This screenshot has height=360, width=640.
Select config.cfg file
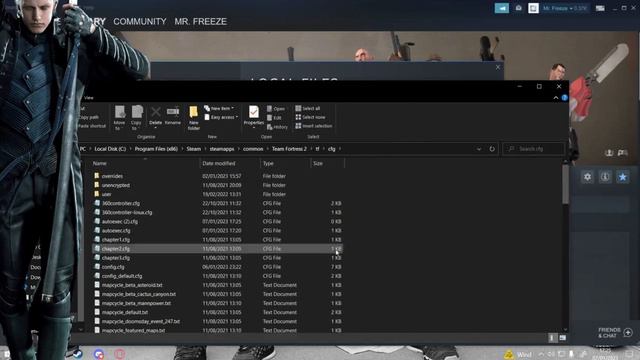pos(113,267)
